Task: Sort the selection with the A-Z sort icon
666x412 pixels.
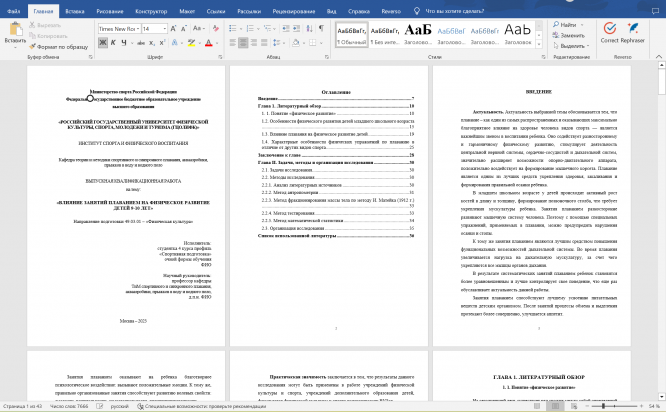Action: pos(310,28)
